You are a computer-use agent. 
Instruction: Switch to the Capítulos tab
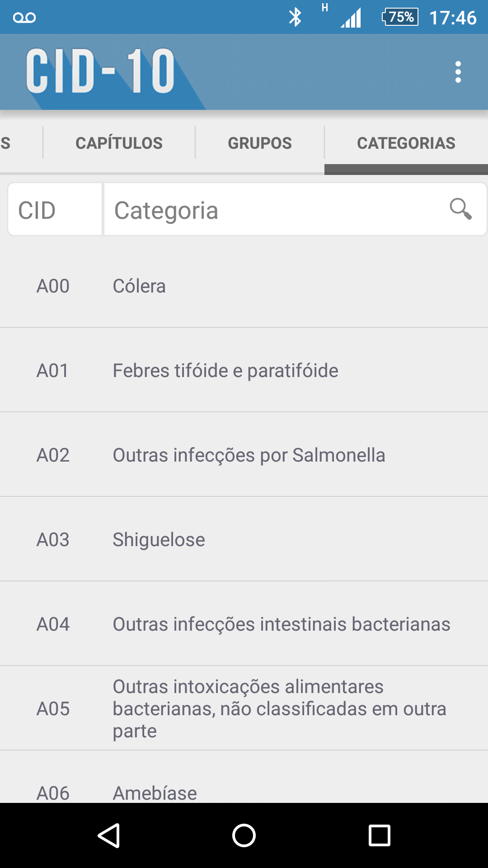click(119, 143)
